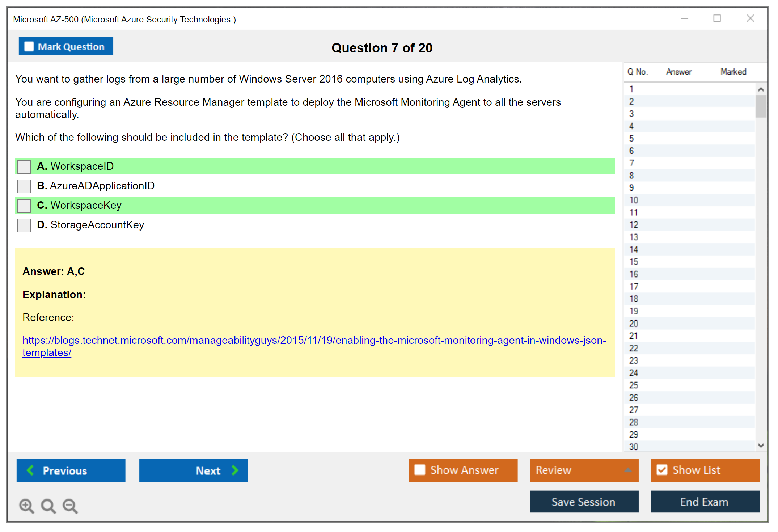Check option B AzureADApplicationID
Viewport: 778px width, 532px height.
24,186
